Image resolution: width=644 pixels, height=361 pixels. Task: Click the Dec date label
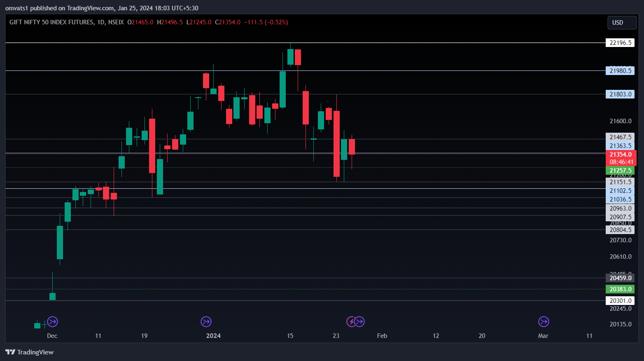(x=52, y=336)
